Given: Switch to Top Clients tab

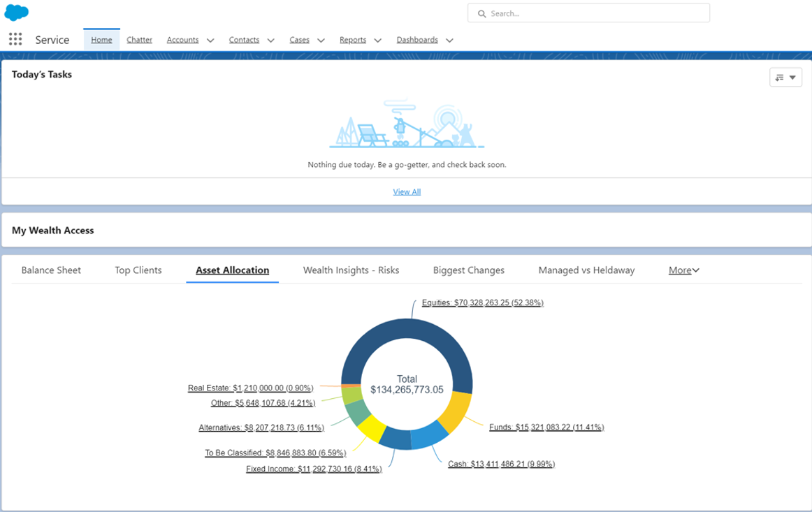Looking at the screenshot, I should coord(138,270).
